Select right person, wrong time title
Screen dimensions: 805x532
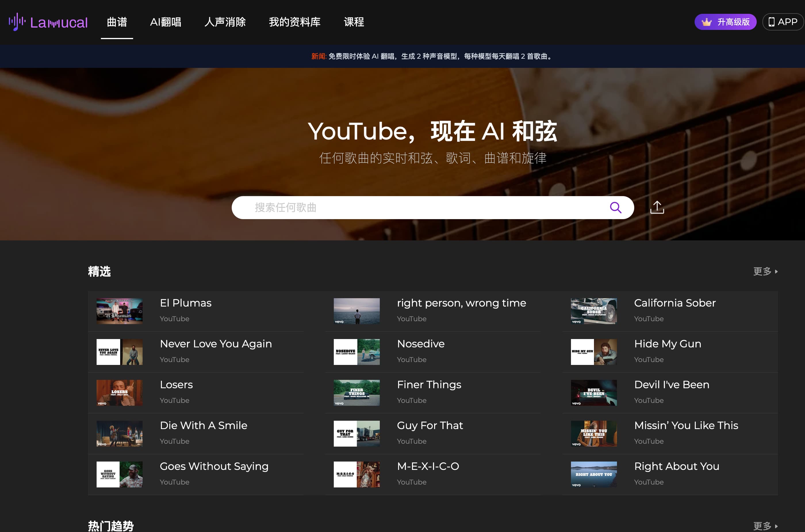pos(461,303)
